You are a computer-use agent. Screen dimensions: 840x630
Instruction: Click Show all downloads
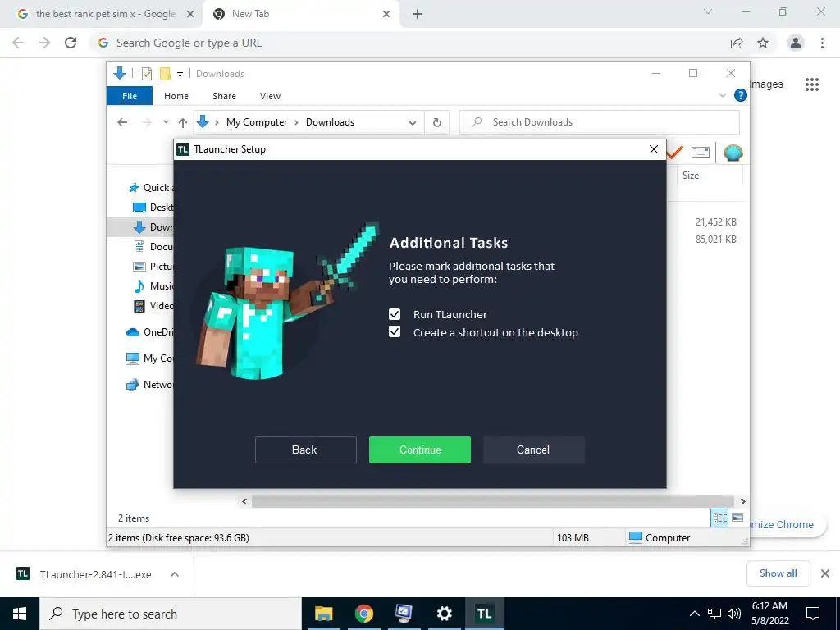778,573
